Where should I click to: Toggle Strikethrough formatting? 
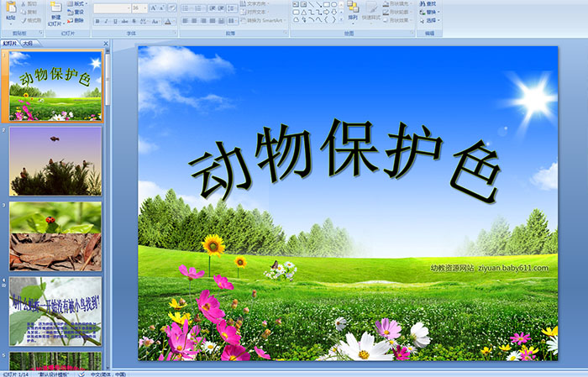(x=124, y=21)
